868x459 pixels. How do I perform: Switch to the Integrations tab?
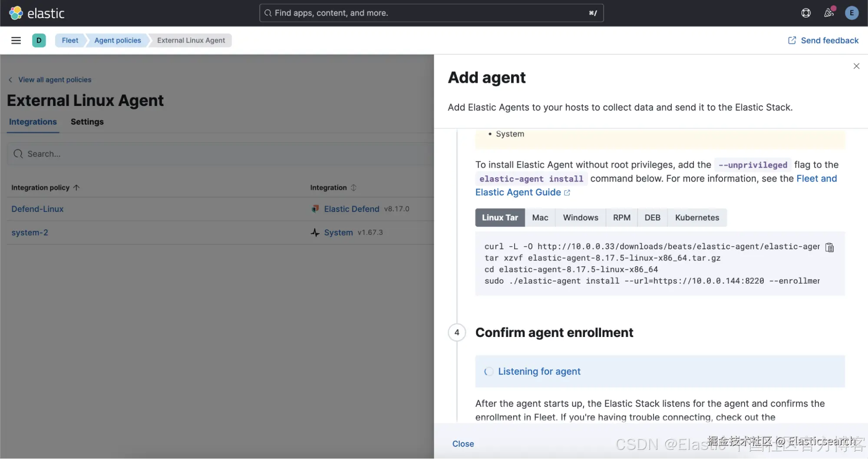(33, 122)
